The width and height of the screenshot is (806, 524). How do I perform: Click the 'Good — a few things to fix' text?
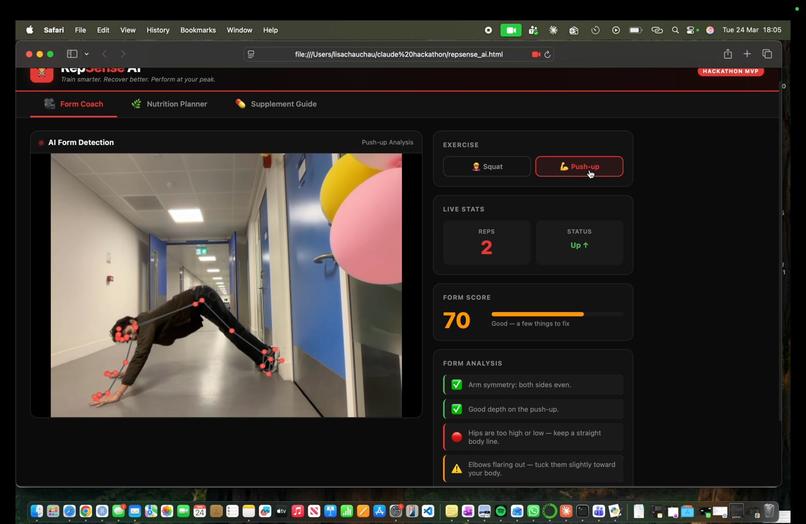(x=530, y=323)
